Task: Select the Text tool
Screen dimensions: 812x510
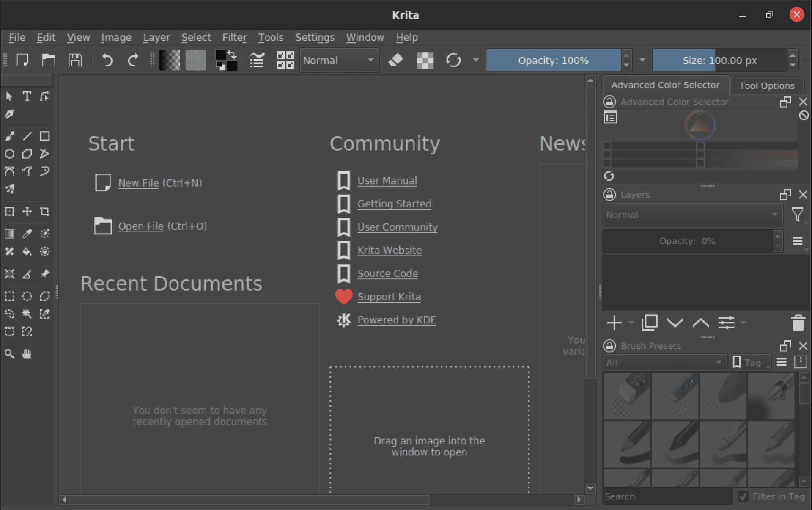Action: click(27, 96)
